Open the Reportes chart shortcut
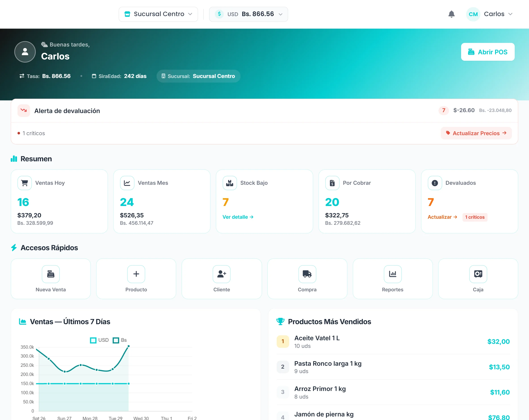This screenshot has width=529, height=420. pyautogui.click(x=393, y=279)
